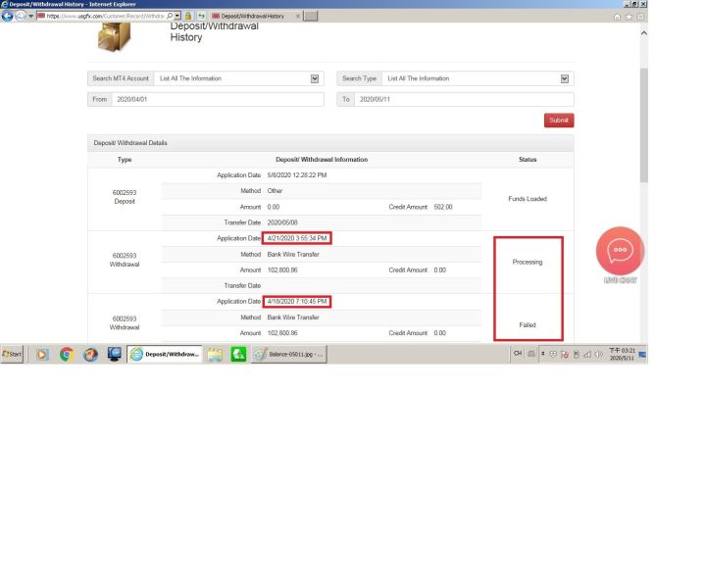Open the Live Chat bubble
Image resolution: width=706 pixels, height=588 pixels.
[620, 251]
